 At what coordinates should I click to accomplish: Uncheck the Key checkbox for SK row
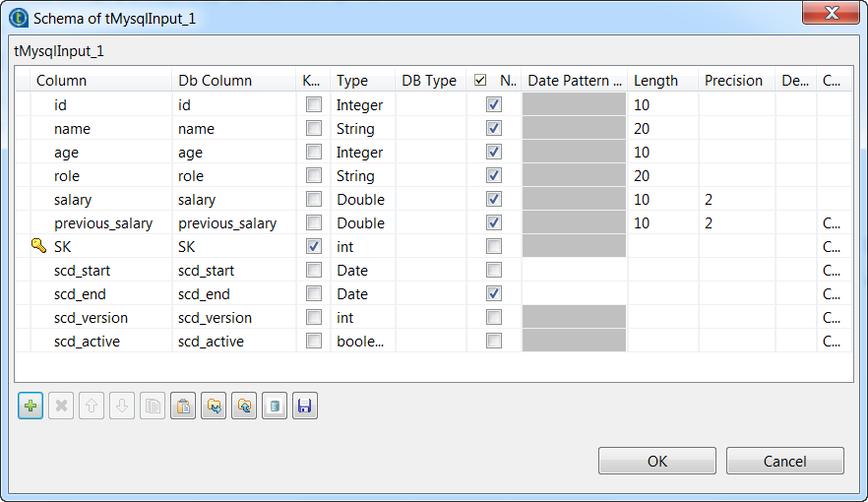(313, 246)
